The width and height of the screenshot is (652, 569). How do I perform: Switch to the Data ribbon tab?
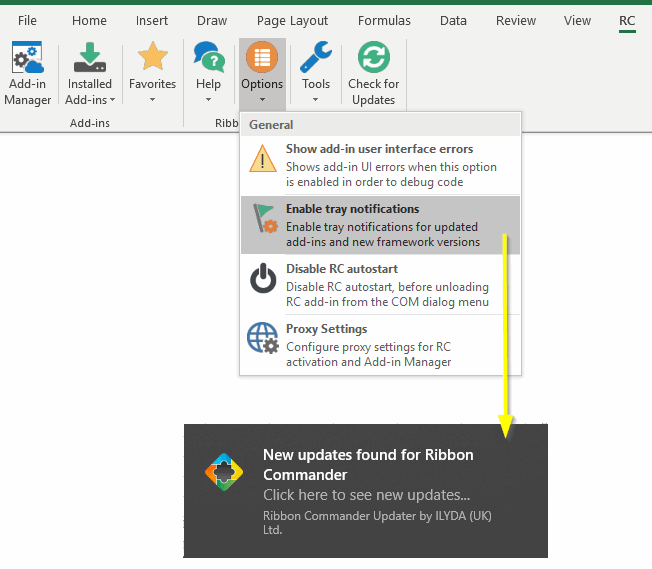coord(453,20)
